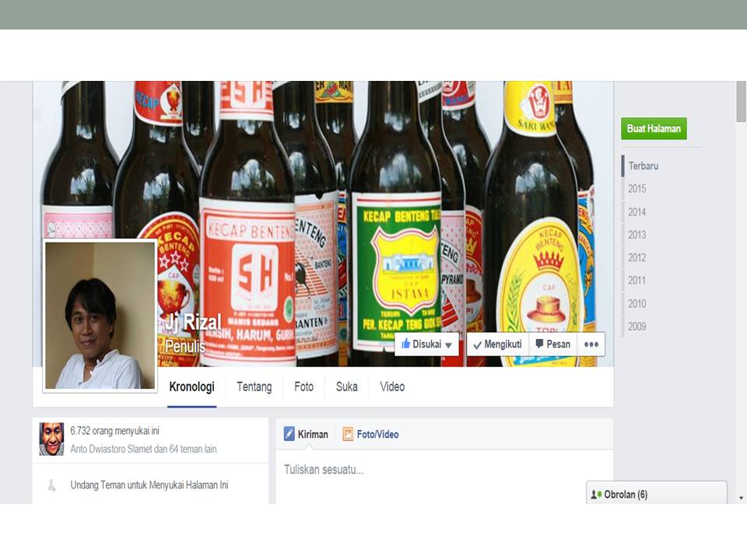747x560 pixels.
Task: Jump to year 2010 in timeline
Action: point(637,303)
